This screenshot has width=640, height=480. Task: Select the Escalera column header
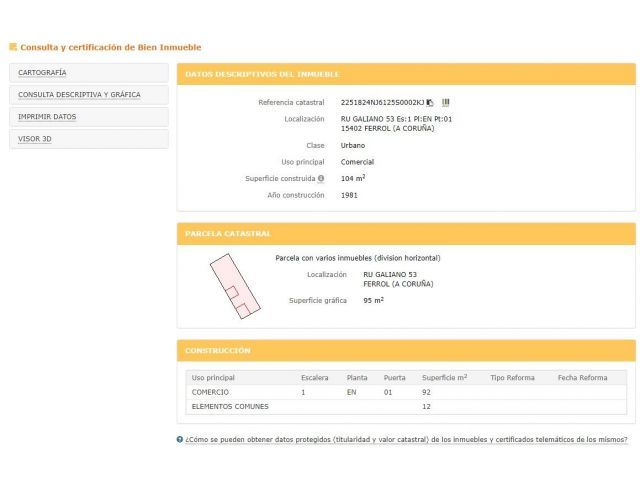[314, 378]
